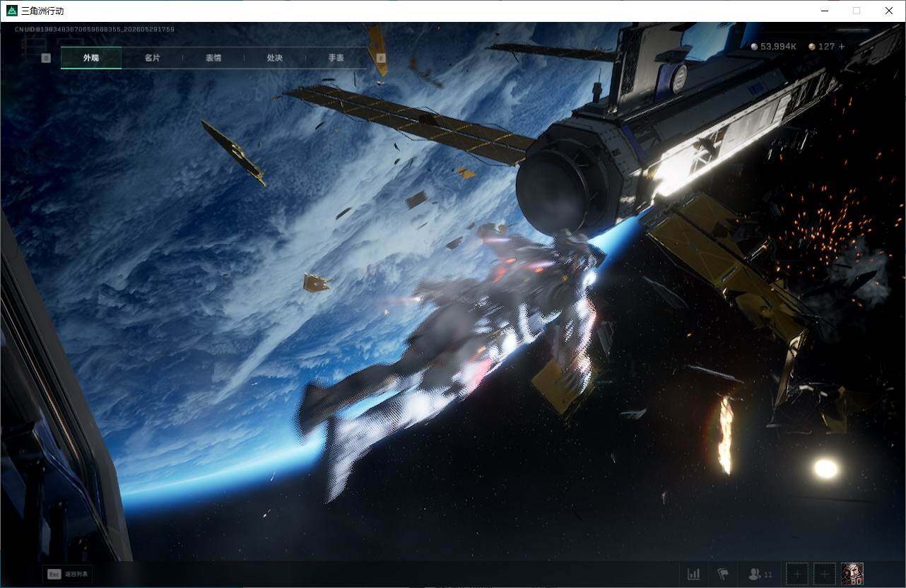The width and height of the screenshot is (906, 588).
Task: Click the E key next-tab icon
Action: [x=381, y=58]
